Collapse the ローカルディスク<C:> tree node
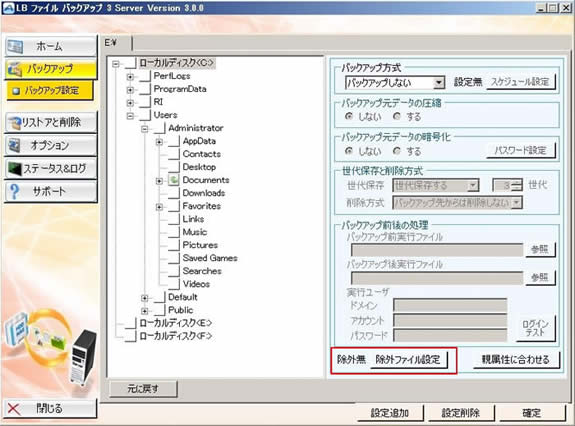The width and height of the screenshot is (575, 426). (116, 64)
